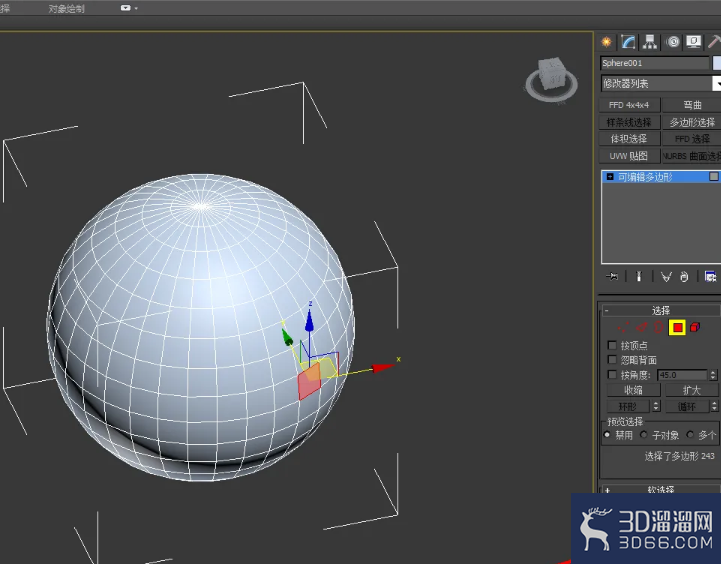Open the 对象绘制 ribbon tab
The height and width of the screenshot is (564, 721).
pos(66,8)
